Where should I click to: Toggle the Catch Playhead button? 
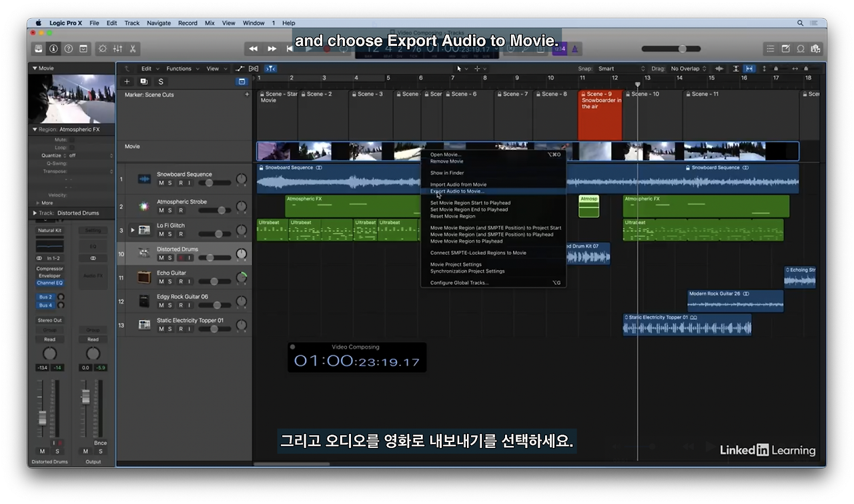pos(270,69)
